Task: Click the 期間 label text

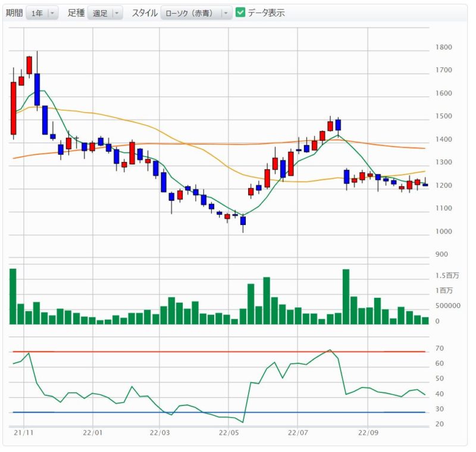Action: [14, 13]
